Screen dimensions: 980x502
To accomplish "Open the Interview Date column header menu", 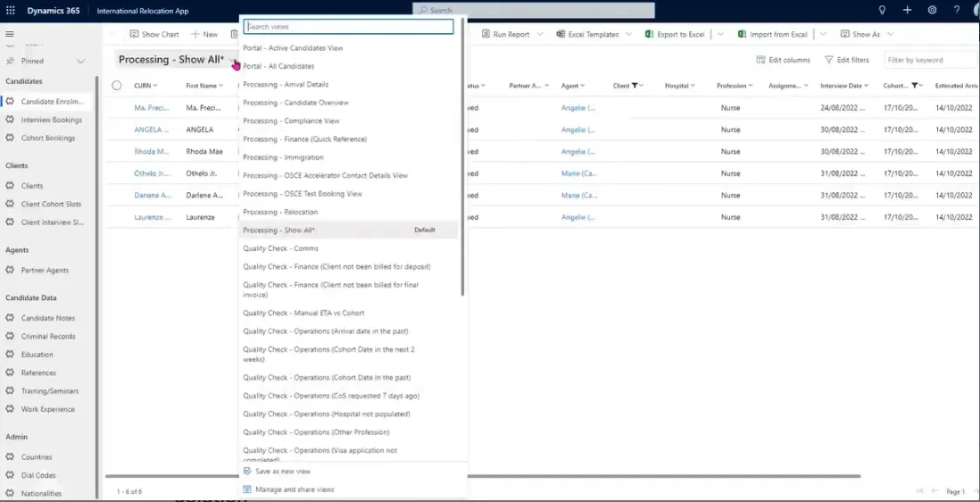I will (844, 86).
